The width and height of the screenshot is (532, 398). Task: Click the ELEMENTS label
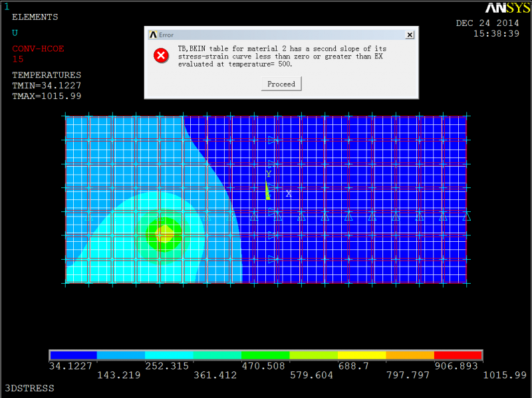click(35, 17)
